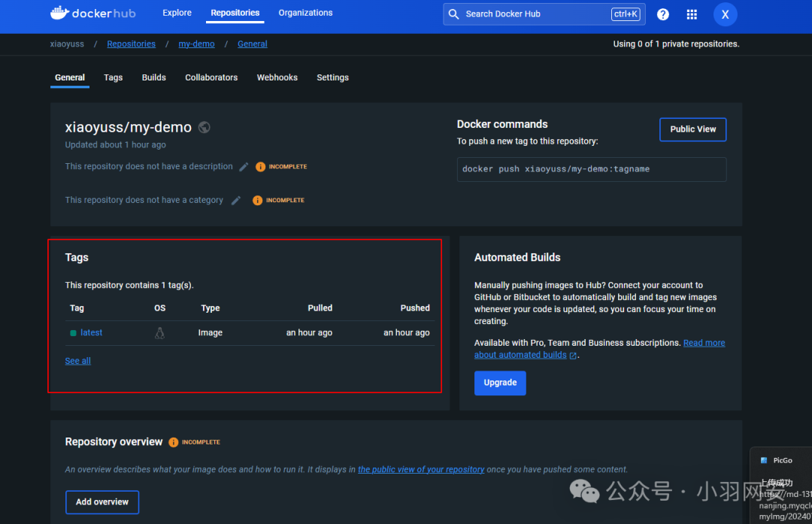Click the Image type cell

point(210,333)
